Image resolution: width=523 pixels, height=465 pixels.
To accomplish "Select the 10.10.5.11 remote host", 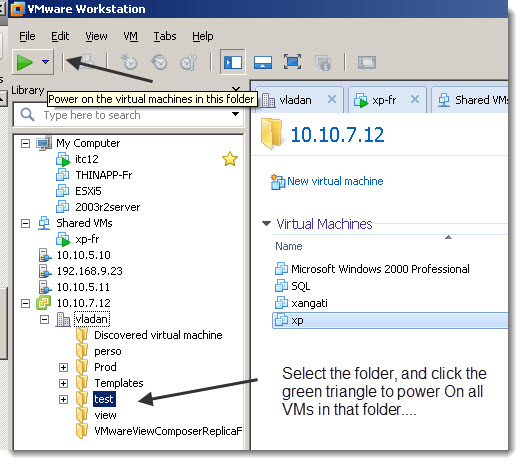I will (83, 287).
